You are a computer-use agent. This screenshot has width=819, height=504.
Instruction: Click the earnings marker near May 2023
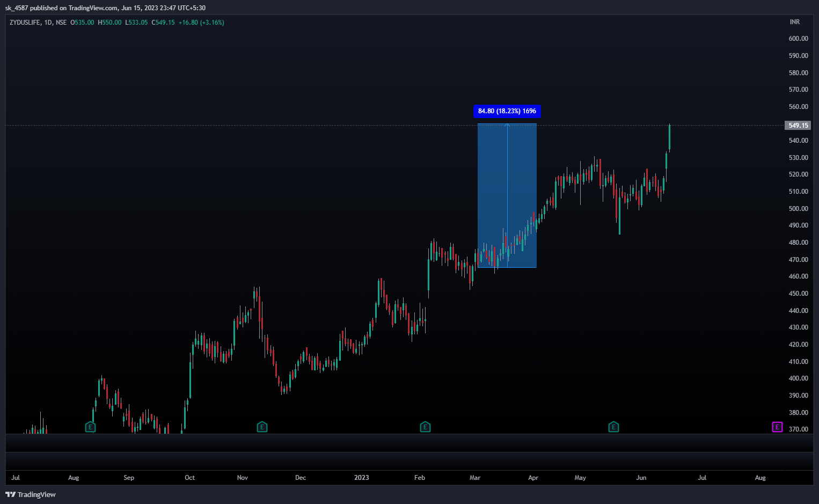[613, 427]
